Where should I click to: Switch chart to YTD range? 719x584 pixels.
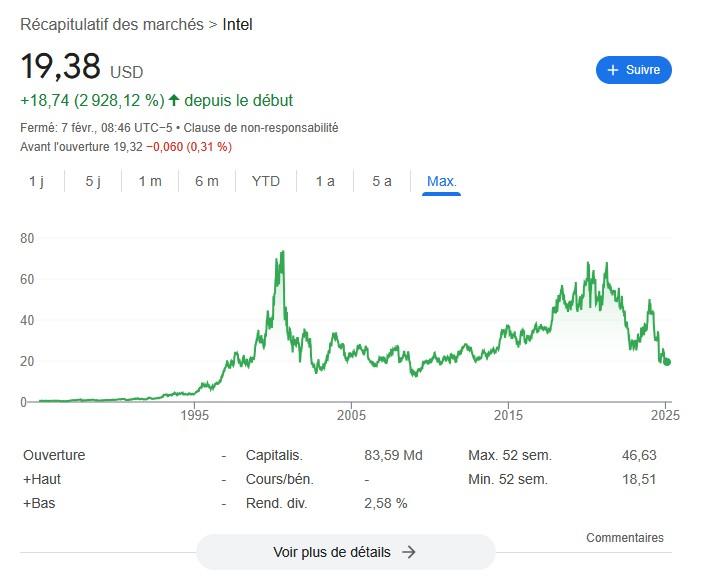tap(266, 181)
